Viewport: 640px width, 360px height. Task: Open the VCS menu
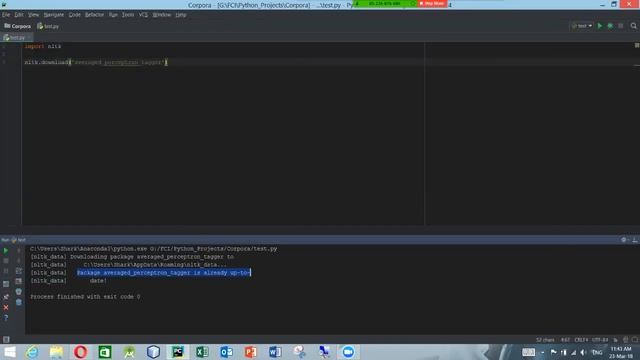(143, 15)
